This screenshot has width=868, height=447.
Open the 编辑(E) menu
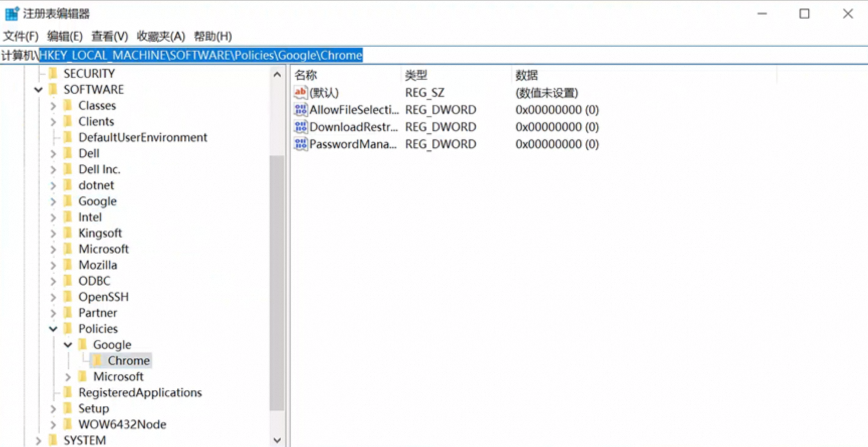pyautogui.click(x=65, y=36)
